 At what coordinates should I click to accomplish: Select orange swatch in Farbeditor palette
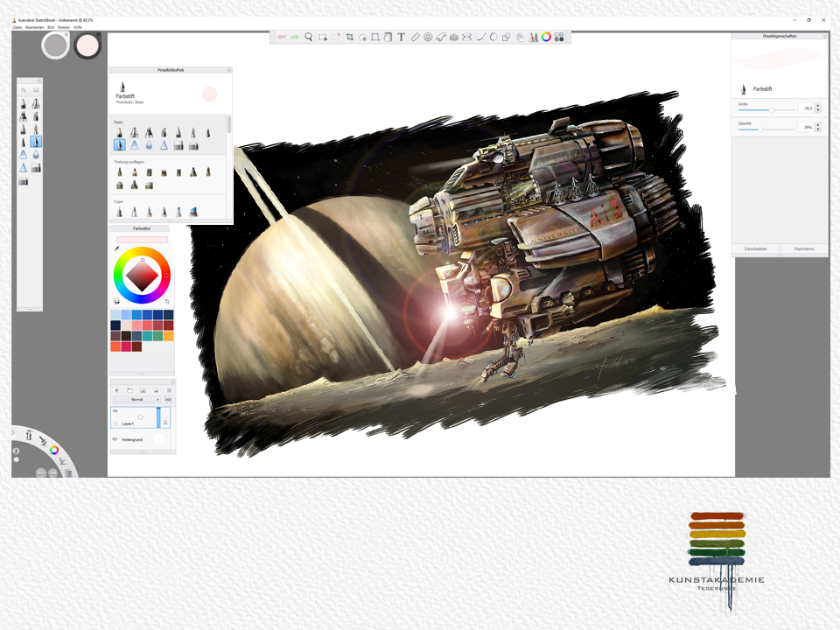pos(168,336)
